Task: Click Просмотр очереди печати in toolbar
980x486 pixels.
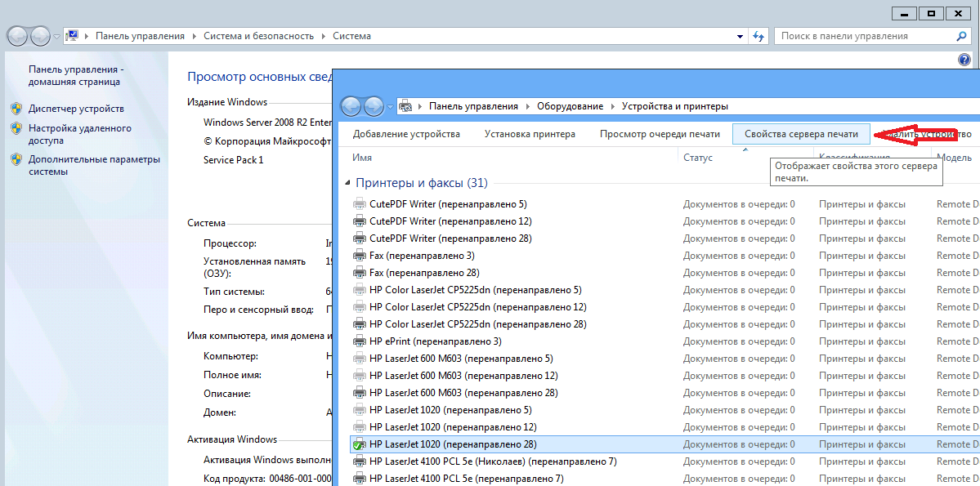Action: point(660,134)
